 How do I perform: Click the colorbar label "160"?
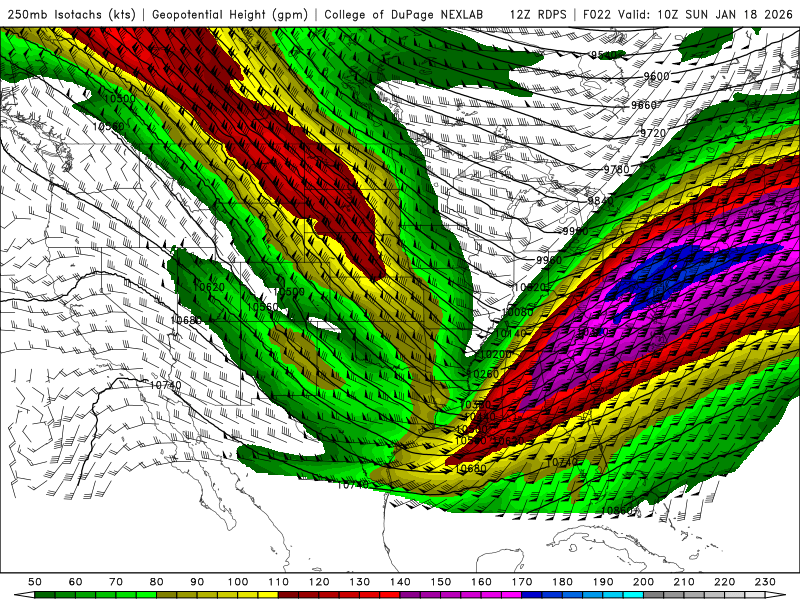[481, 582]
